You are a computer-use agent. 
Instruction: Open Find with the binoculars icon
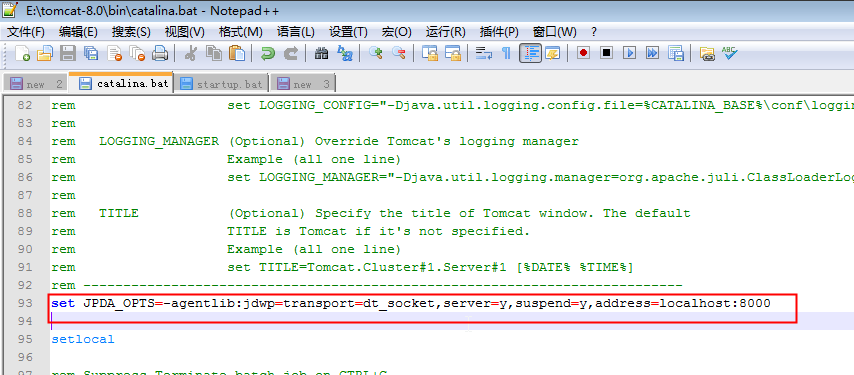322,53
